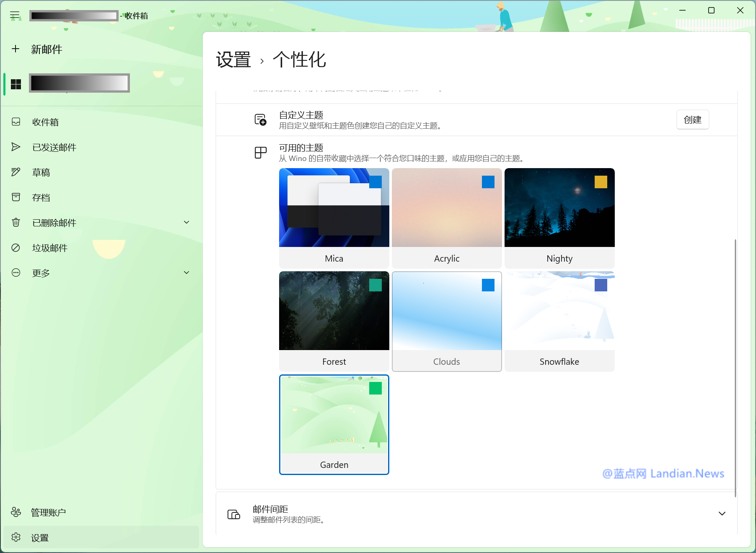
Task: Expand the 更多 folders chevron
Action: (186, 273)
